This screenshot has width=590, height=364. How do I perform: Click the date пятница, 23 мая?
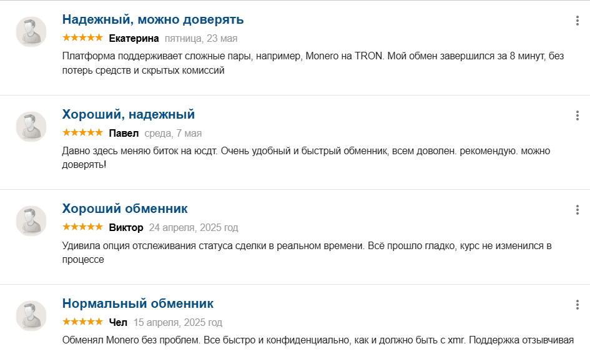pyautogui.click(x=201, y=38)
